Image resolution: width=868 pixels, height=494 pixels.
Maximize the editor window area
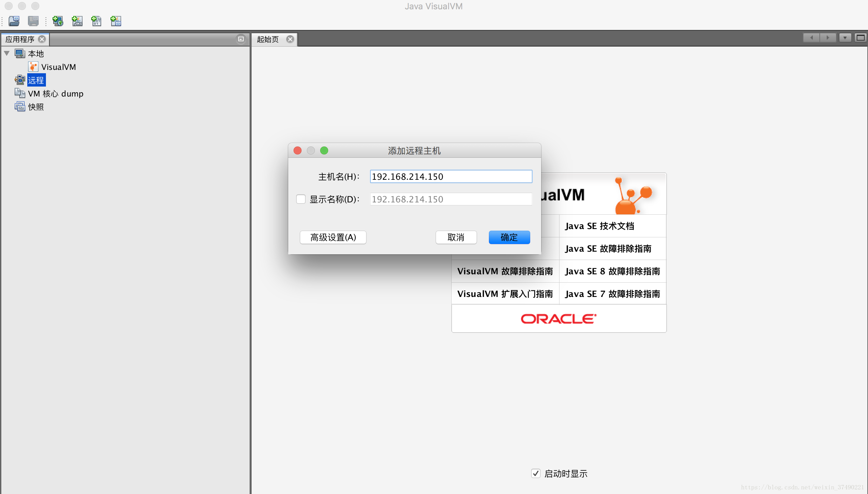tap(861, 38)
